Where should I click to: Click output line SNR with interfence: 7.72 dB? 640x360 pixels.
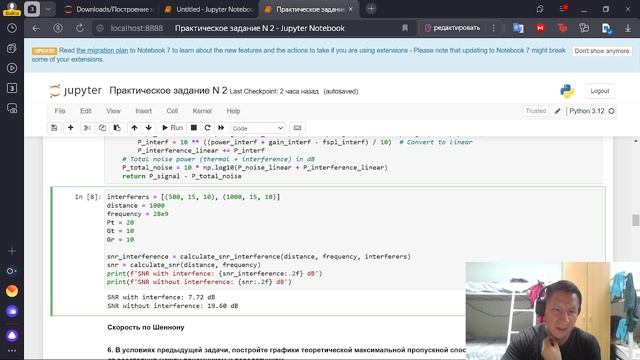(x=161, y=297)
